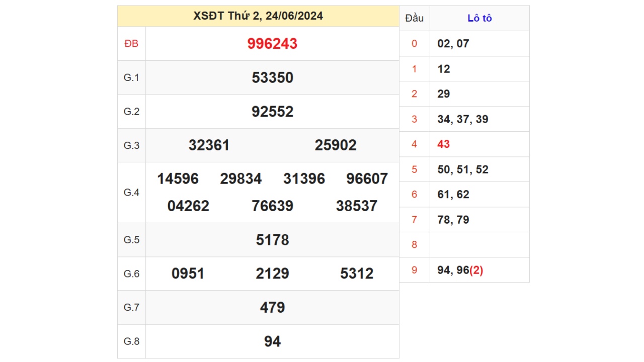Screen dimensions: 644x362
Task: Click the G.6 row label
Action: tap(131, 274)
